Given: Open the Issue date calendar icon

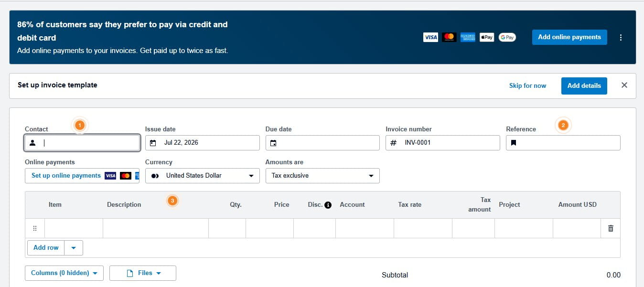Looking at the screenshot, I should tap(153, 143).
